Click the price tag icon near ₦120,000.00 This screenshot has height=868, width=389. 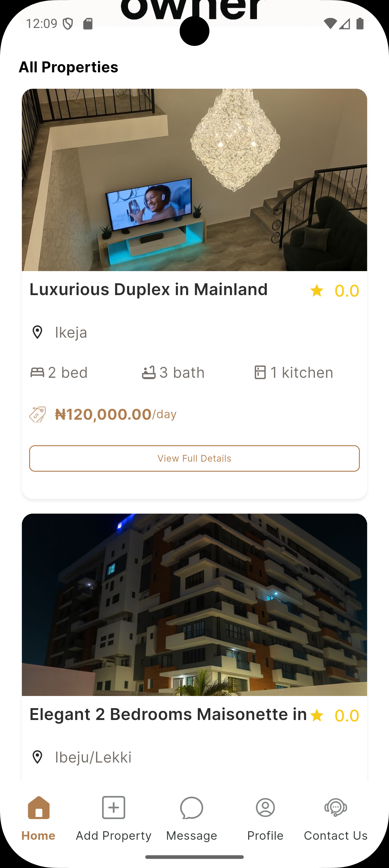(37, 415)
